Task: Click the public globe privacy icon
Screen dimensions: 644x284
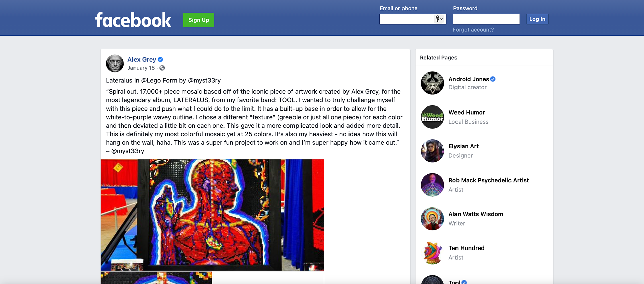Action: (162, 68)
